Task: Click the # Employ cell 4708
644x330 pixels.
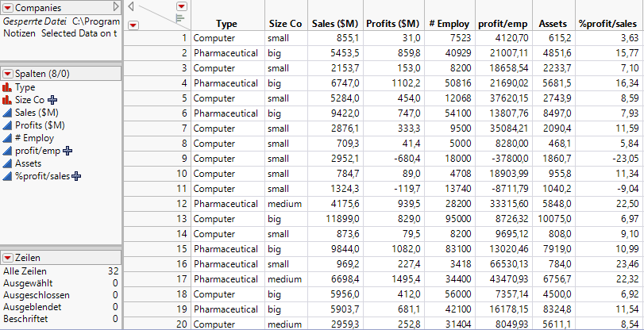Action: click(449, 174)
